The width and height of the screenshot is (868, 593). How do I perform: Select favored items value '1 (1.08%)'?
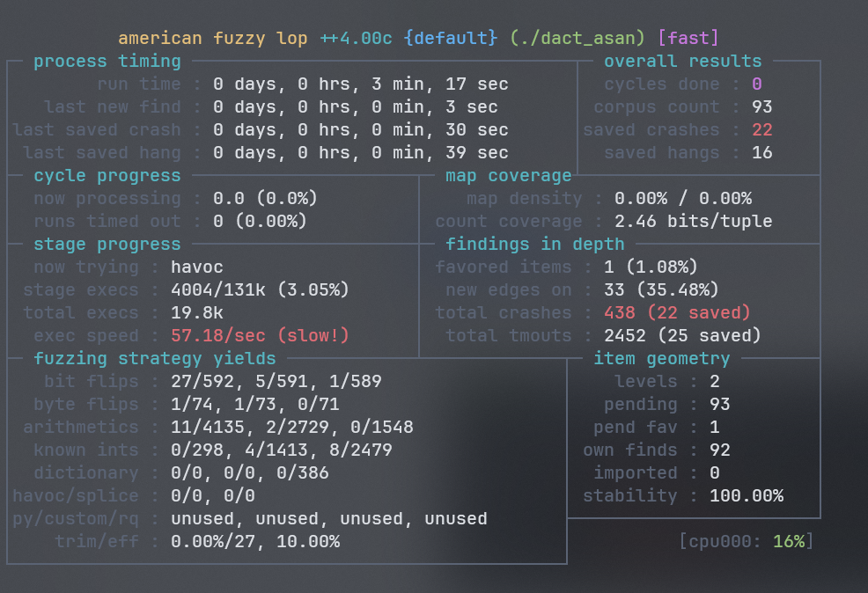tap(651, 267)
